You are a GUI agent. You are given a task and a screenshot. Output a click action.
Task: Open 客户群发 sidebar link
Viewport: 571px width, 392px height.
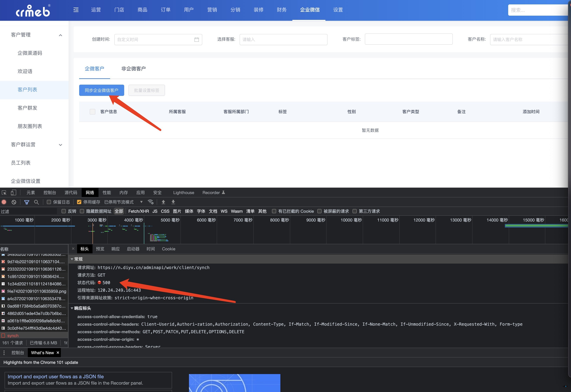(x=27, y=108)
